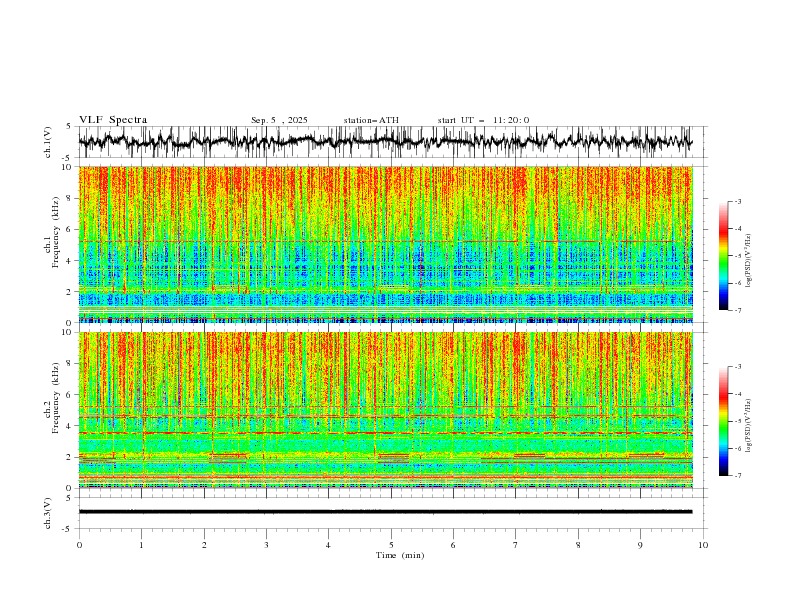This screenshot has height=612, width=792.
Task: Click the '0' tick on time axis
Action: point(79,545)
